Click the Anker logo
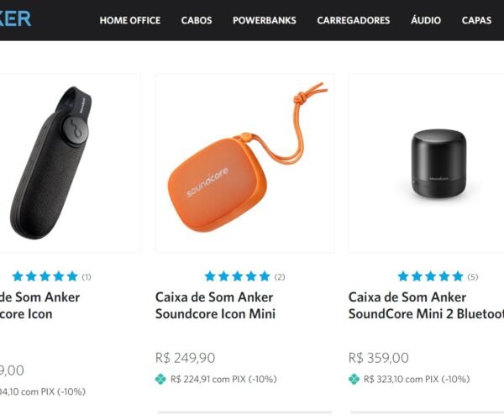Viewport: 504px width, 420px height. point(15,18)
